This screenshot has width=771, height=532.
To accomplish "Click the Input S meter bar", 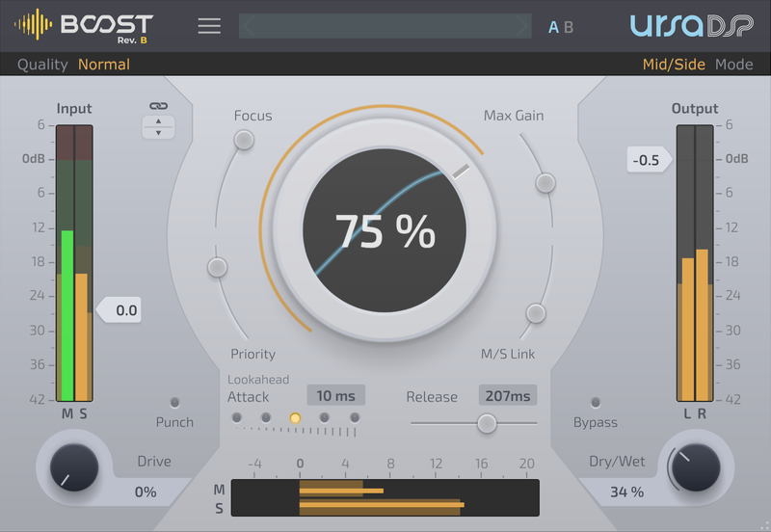I will click(84, 263).
